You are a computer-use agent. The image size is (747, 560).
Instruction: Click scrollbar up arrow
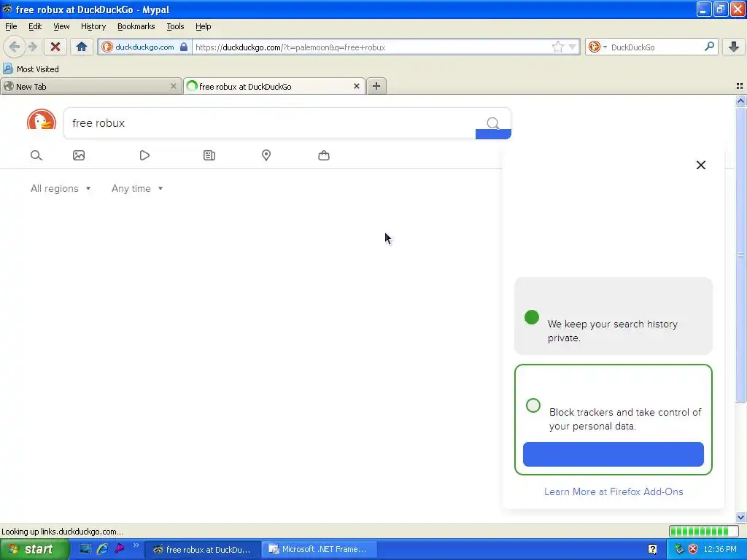740,101
